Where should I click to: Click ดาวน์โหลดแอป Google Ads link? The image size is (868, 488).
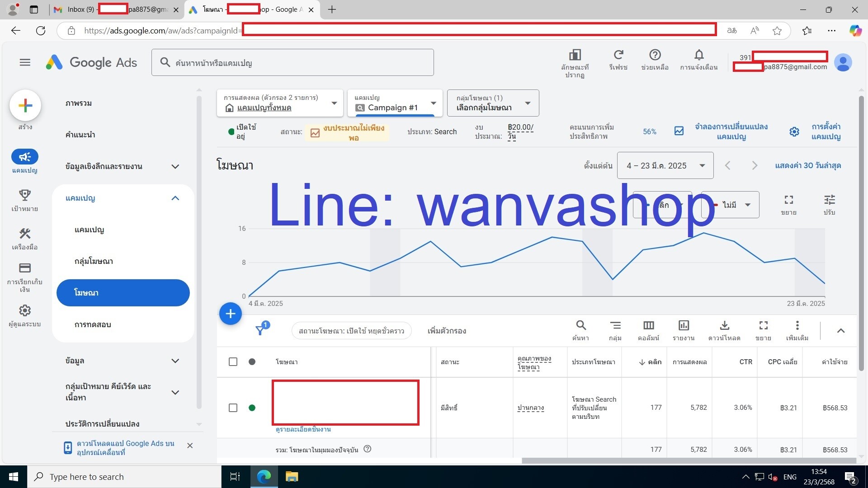[125, 448]
